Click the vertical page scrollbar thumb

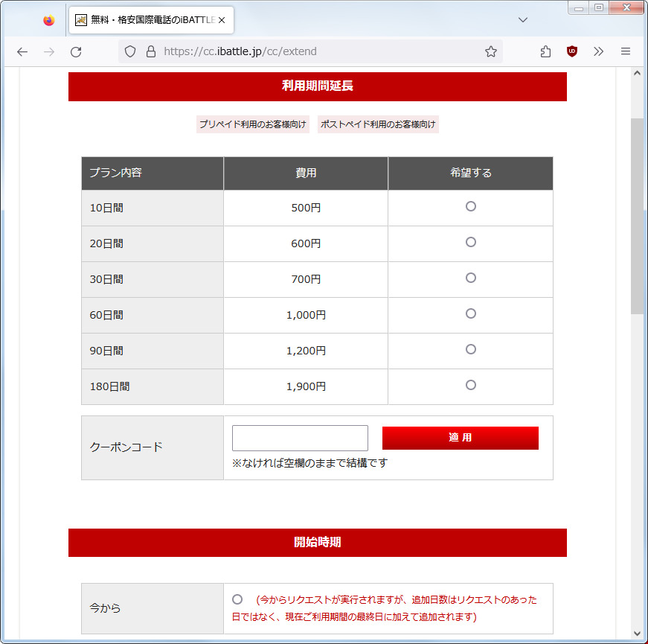pos(637,216)
